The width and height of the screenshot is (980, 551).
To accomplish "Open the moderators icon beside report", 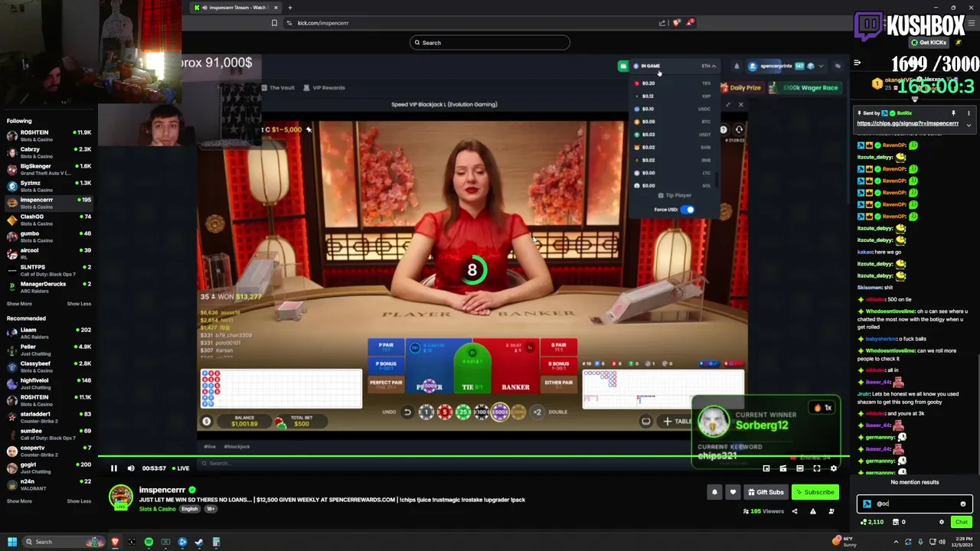I will [x=831, y=511].
